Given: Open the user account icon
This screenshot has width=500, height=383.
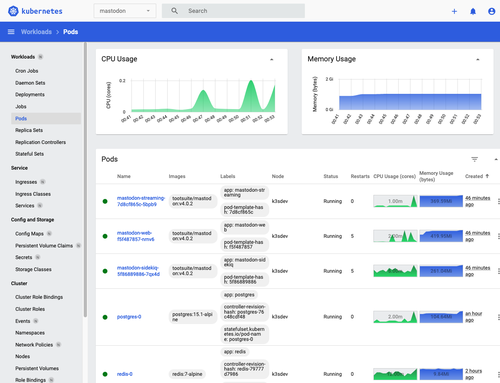Looking at the screenshot, I should tap(491, 11).
